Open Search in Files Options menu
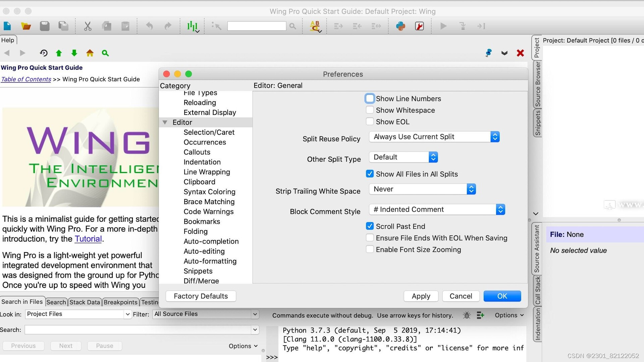Screen dimensions: 644x362 243,346
